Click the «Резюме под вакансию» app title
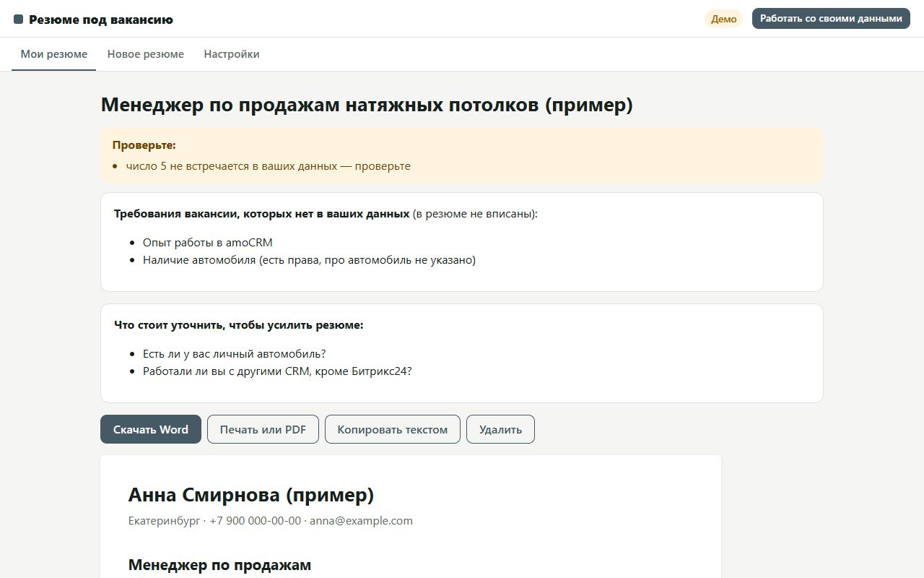924x578 pixels. pos(101,20)
